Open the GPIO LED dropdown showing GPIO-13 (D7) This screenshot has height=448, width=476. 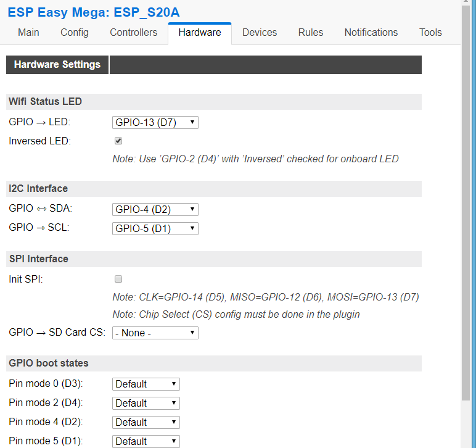155,122
